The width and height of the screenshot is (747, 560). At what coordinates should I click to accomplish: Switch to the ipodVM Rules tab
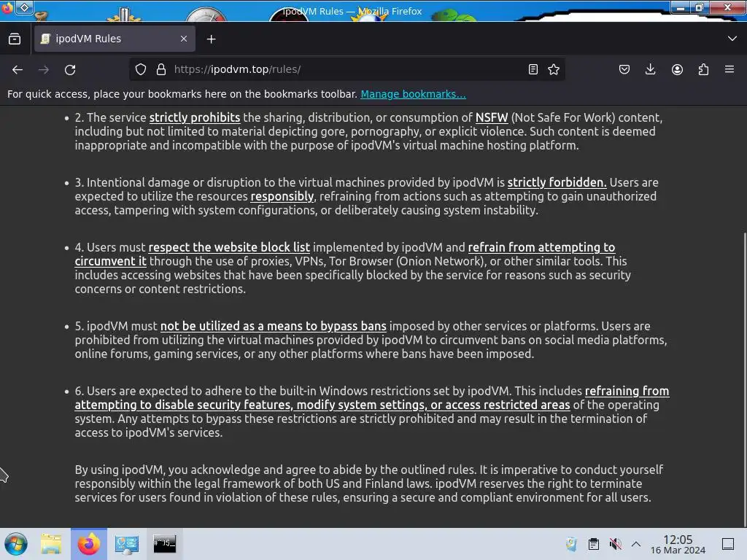(x=115, y=39)
